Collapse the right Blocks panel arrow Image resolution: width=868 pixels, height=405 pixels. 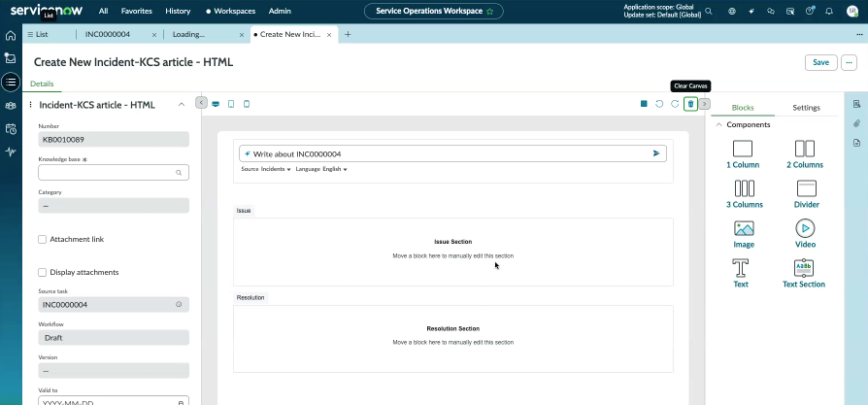(x=704, y=104)
